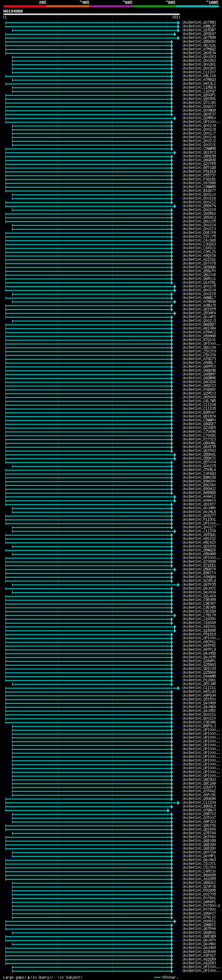Select the UniRef100_P36181 label

click(x=199, y=179)
